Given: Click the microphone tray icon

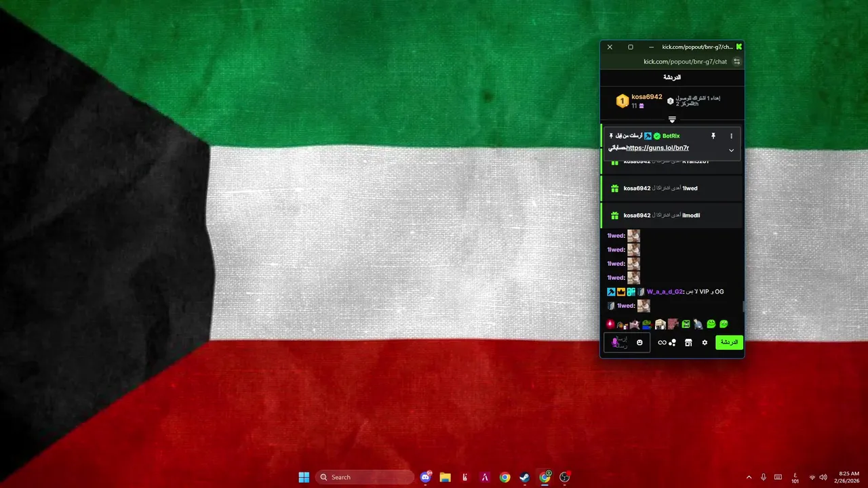Looking at the screenshot, I should pyautogui.click(x=764, y=477).
